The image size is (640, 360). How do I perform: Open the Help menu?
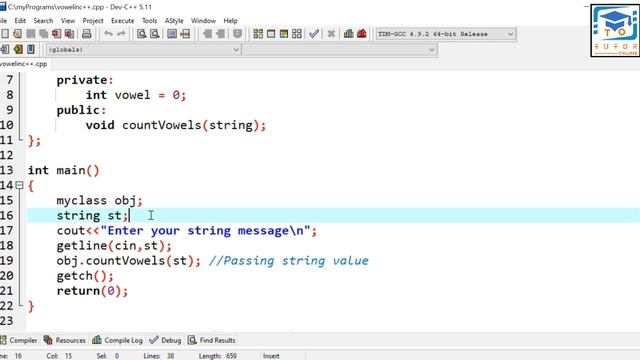pyautogui.click(x=230, y=21)
